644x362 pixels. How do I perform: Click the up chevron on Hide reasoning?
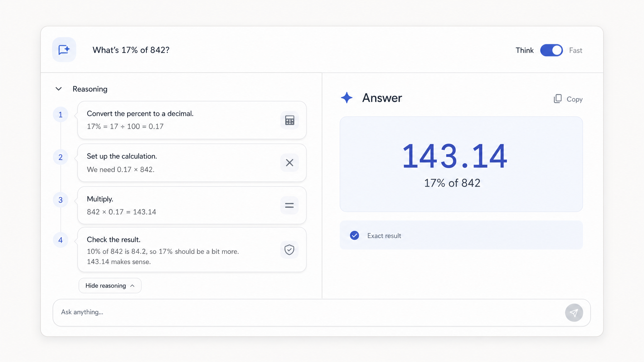132,286
